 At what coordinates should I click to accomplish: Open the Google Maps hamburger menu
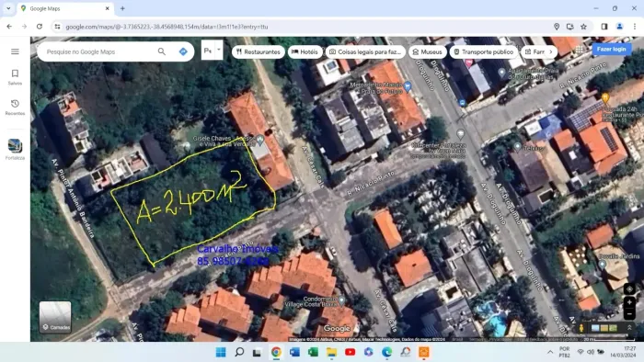pyautogui.click(x=15, y=51)
